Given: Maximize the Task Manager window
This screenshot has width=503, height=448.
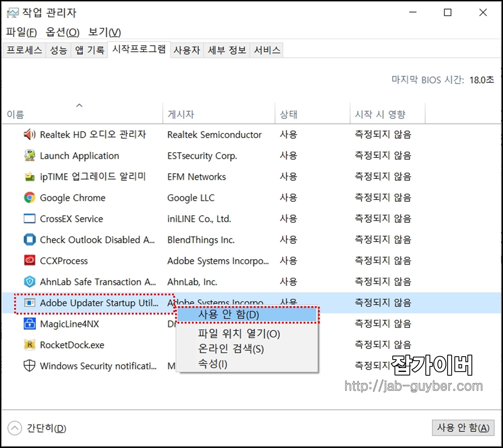Looking at the screenshot, I should click(x=448, y=12).
